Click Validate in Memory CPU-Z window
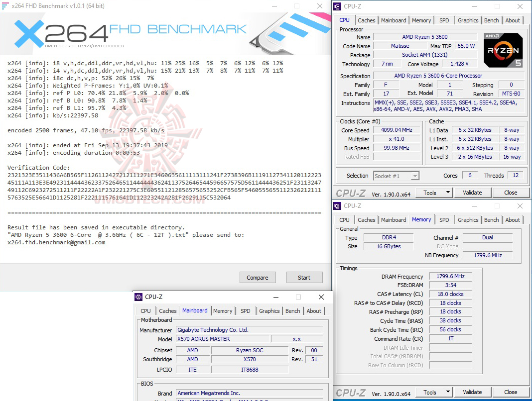Screen dimensions: 532x401 coord(472,392)
